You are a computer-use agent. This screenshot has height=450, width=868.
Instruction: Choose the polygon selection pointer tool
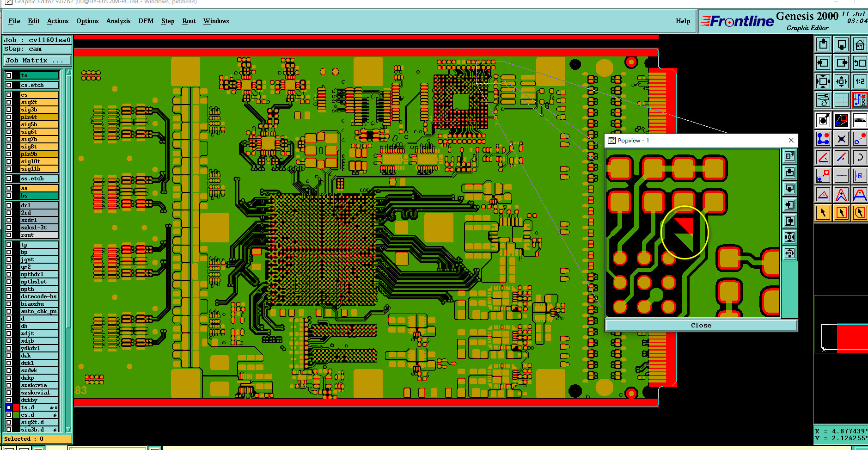point(860,213)
